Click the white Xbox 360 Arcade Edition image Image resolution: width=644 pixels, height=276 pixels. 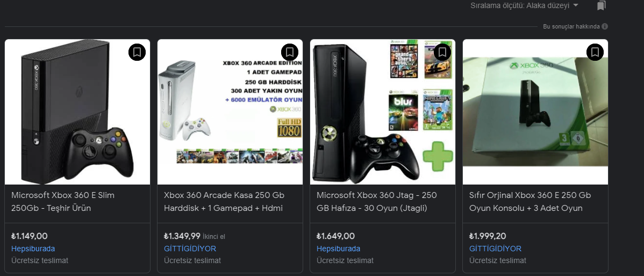[230, 112]
